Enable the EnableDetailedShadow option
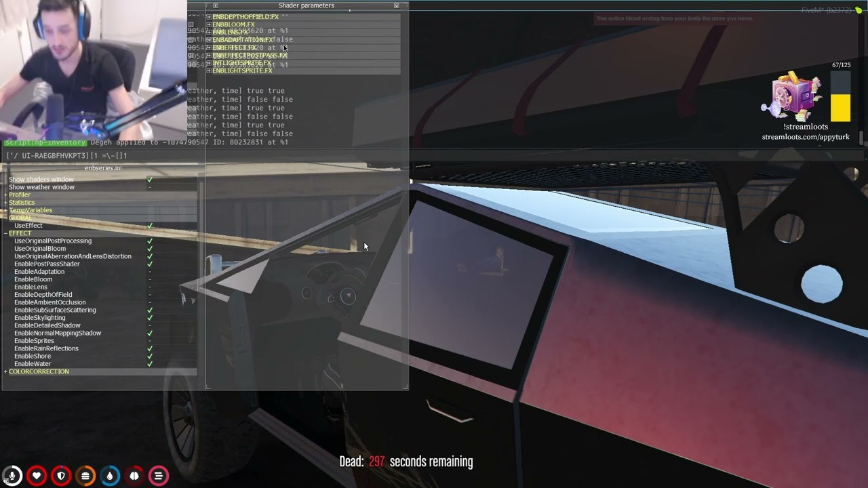The image size is (868, 488). click(x=150, y=325)
